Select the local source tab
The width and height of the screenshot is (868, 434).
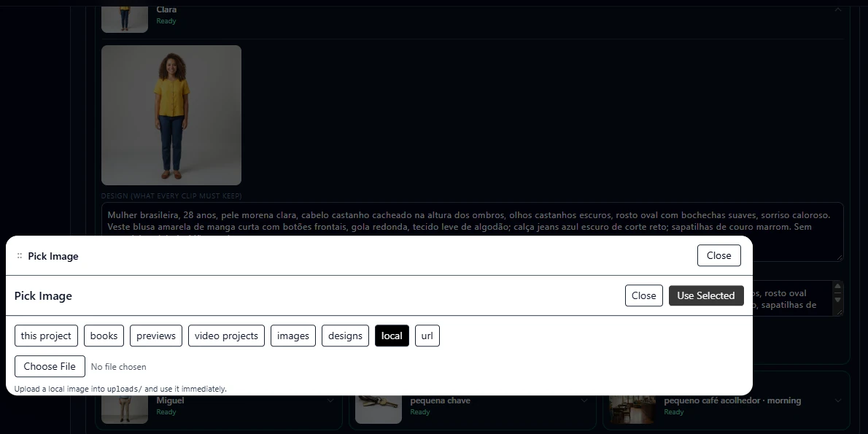[392, 336]
